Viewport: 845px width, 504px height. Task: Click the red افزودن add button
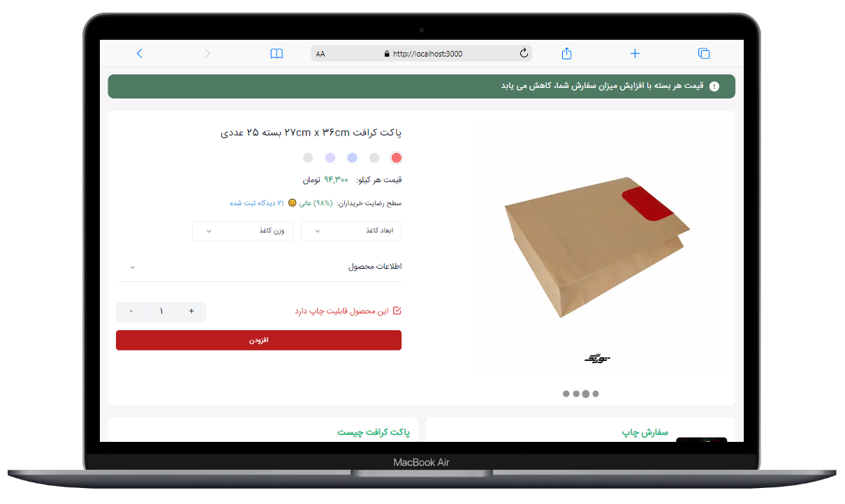coord(259,340)
